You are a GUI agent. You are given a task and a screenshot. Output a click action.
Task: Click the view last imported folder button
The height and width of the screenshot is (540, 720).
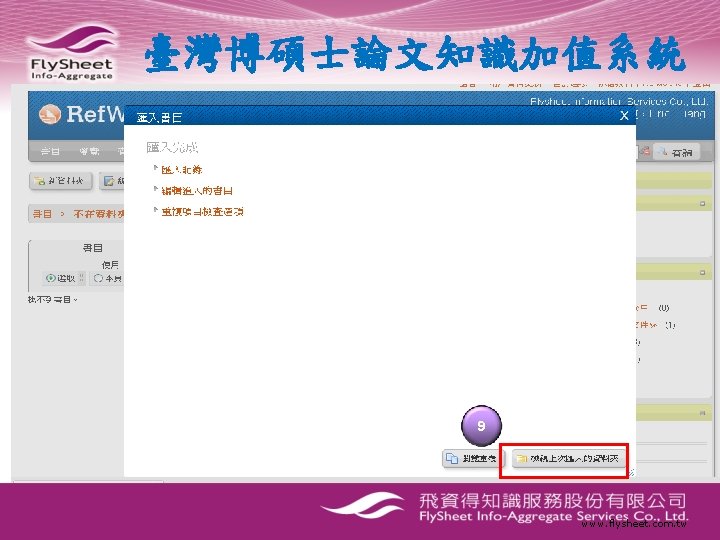[568, 458]
